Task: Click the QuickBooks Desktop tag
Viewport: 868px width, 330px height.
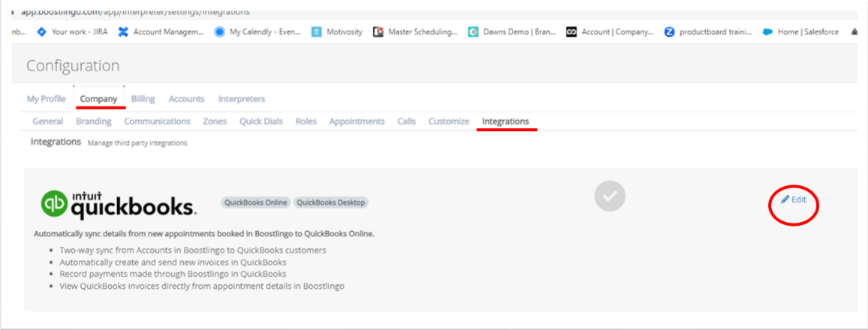Action: tap(331, 202)
